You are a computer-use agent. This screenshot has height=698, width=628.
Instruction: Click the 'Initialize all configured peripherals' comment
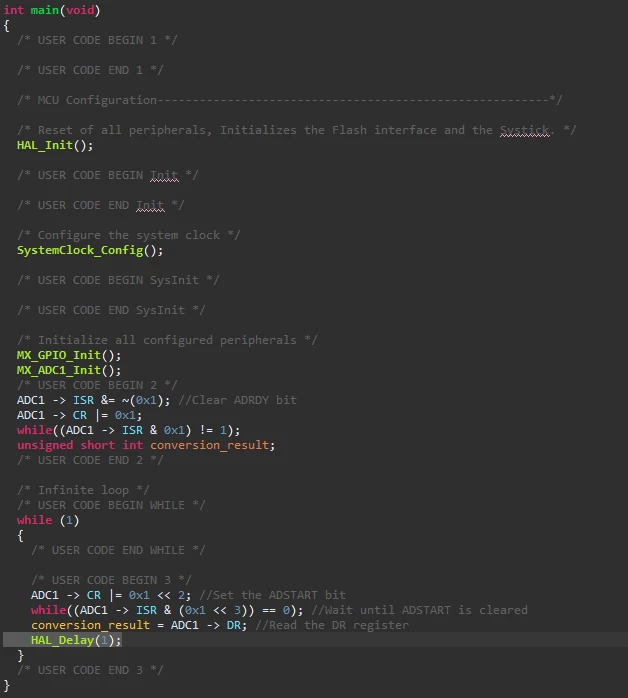(x=167, y=340)
